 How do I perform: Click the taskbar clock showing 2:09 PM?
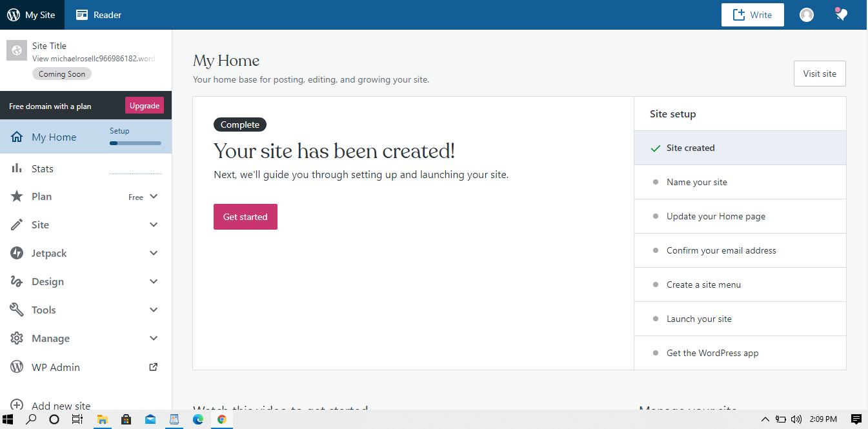(822, 419)
